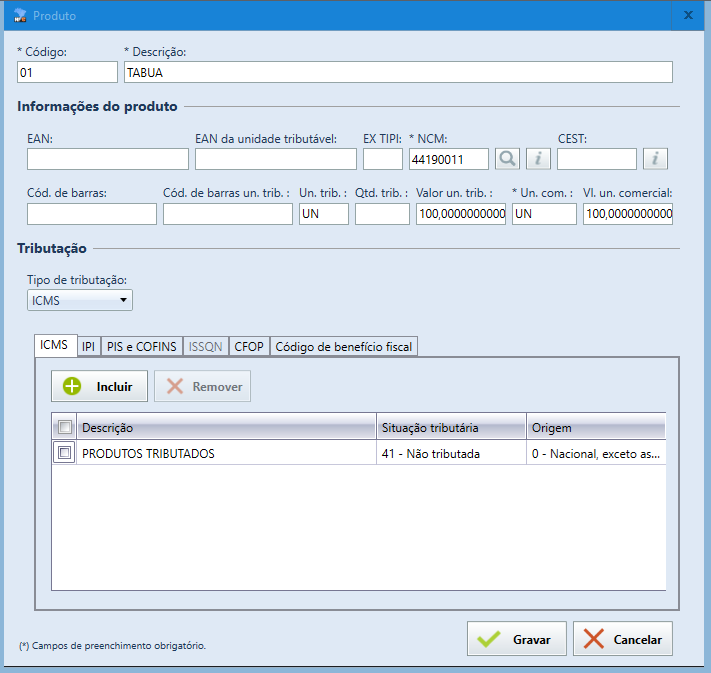
Task: Click the Vl. un. comercial field
Action: 628,214
